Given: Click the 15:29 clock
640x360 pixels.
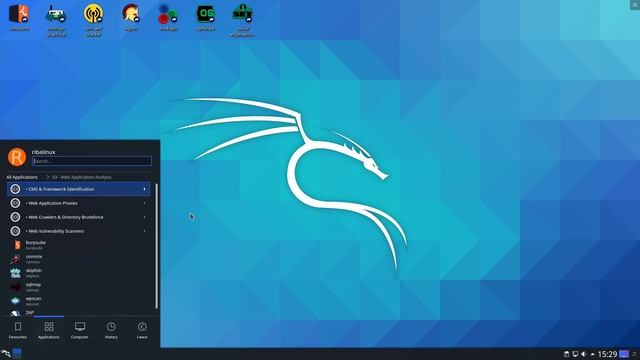Looking at the screenshot, I should [x=607, y=354].
